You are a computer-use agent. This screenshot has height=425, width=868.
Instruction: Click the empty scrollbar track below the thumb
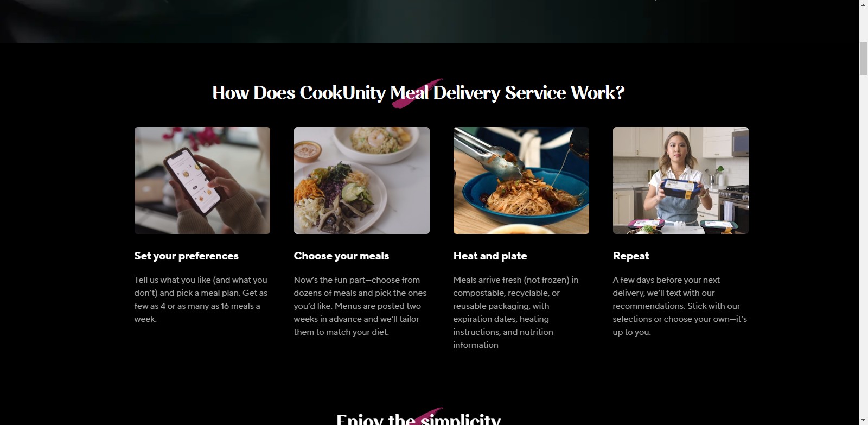click(x=863, y=244)
